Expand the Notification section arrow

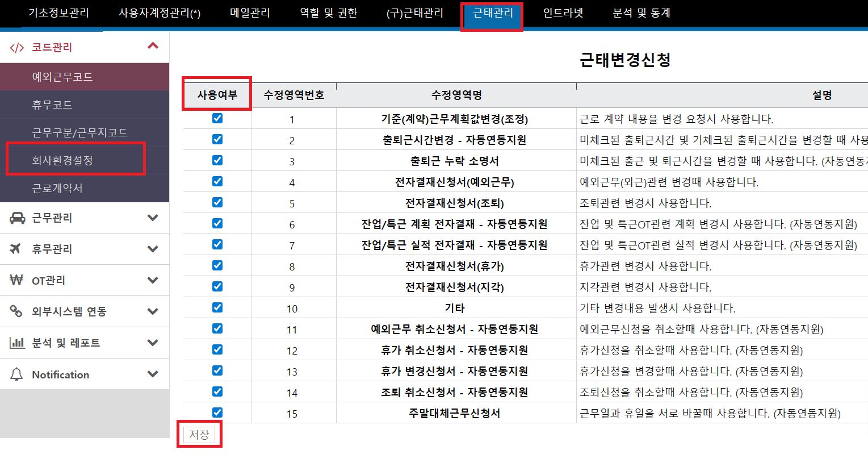pyautogui.click(x=153, y=374)
